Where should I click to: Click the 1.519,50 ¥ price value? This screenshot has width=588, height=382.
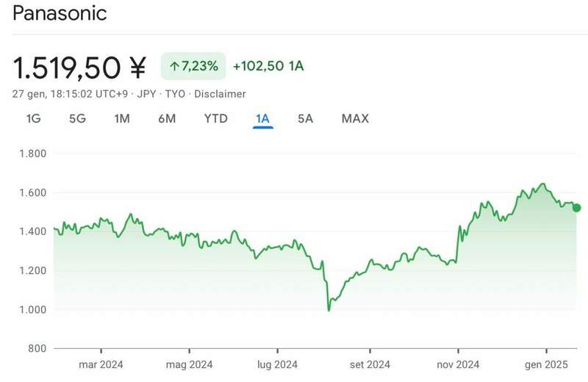point(79,68)
